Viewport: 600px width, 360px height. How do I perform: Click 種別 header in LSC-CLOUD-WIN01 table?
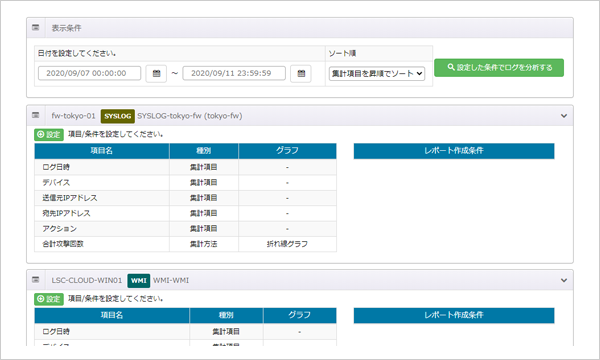click(226, 315)
